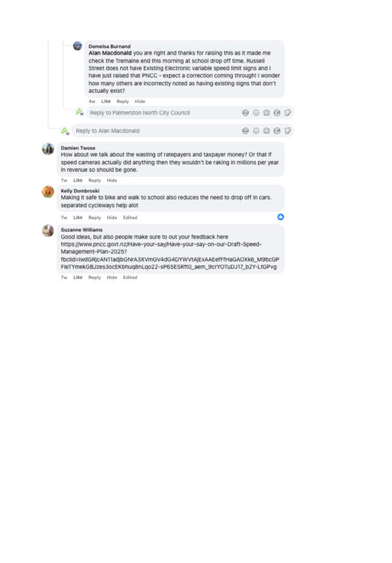
Task: Add GIF in Palmerston North reply box
Action: click(x=277, y=112)
